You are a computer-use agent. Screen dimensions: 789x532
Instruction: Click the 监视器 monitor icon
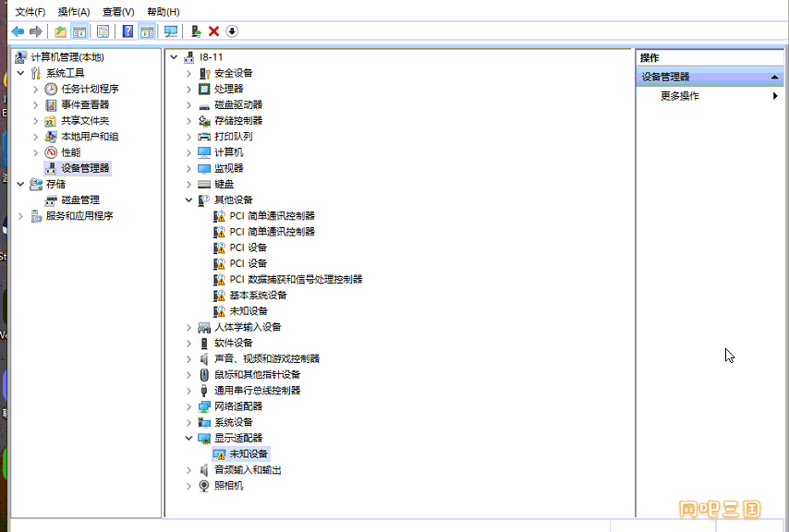point(204,168)
